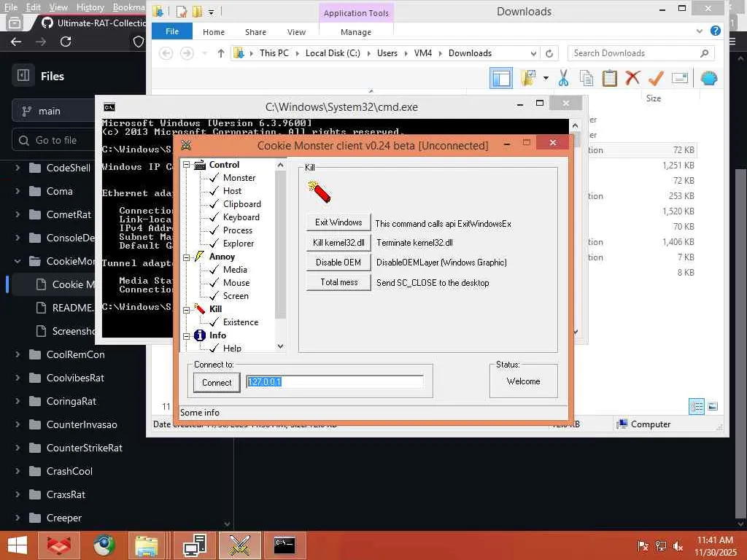
Task: Select Screen under Annoy
Action: tap(236, 296)
